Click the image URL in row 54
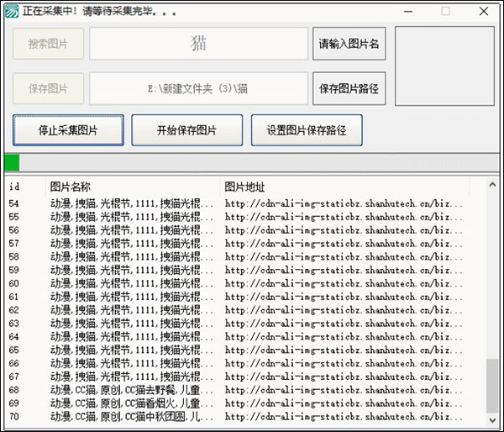504x432 pixels. (x=344, y=203)
